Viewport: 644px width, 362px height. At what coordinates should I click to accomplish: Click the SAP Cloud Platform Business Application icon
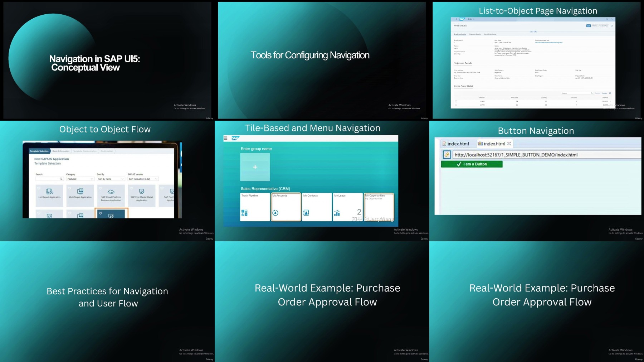[111, 192]
